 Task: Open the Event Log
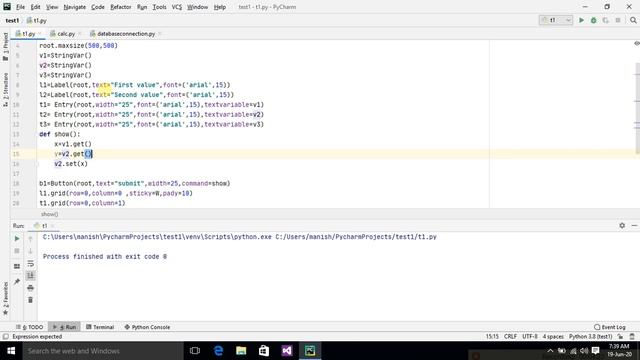tap(610, 327)
